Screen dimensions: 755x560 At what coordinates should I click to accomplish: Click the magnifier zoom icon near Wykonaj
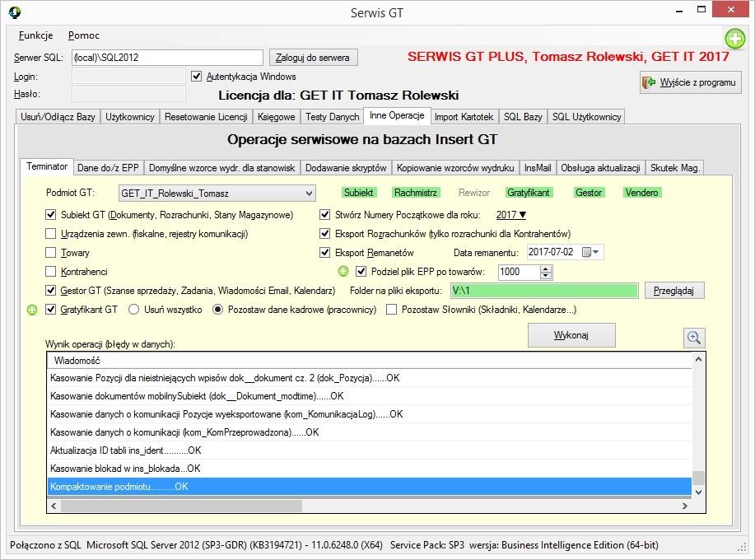click(694, 338)
